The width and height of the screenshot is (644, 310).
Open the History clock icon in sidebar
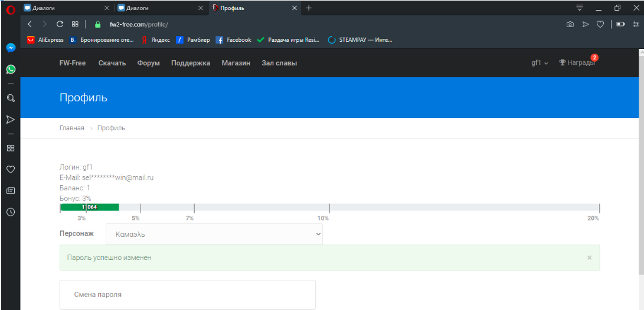(10, 212)
